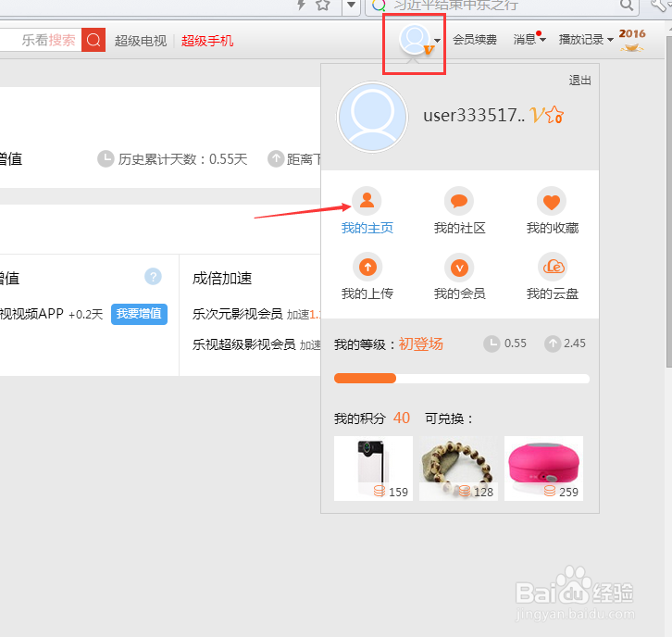Image resolution: width=672 pixels, height=637 pixels.
Task: Click 乐次元影视会员 text
Action: (238, 314)
